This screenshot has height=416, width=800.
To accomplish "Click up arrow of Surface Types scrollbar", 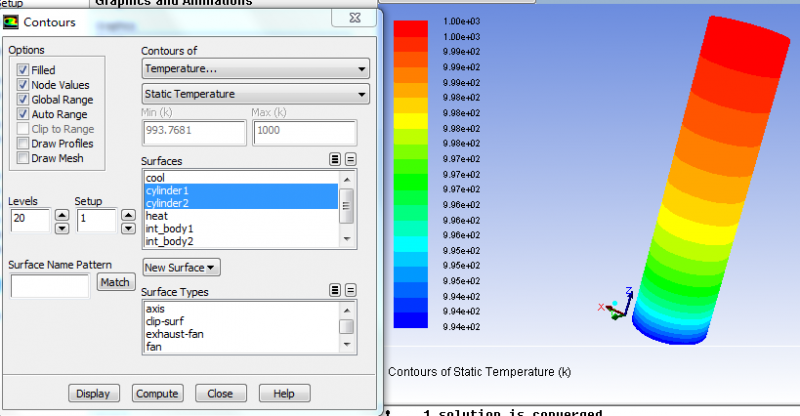I will click(x=347, y=310).
